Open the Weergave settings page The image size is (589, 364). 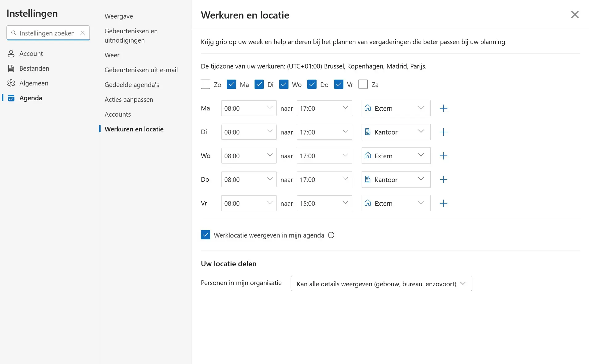pyautogui.click(x=119, y=16)
